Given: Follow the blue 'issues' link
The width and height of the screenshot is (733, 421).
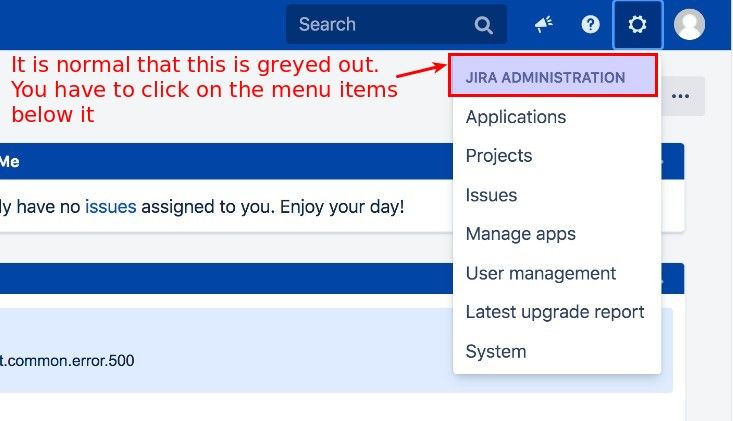Looking at the screenshot, I should 110,206.
